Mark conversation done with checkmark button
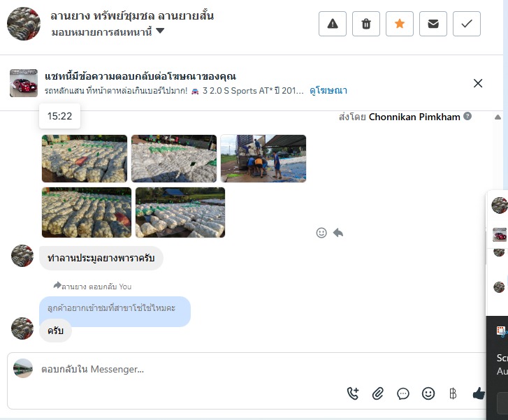This screenshot has width=508, height=420. click(467, 24)
